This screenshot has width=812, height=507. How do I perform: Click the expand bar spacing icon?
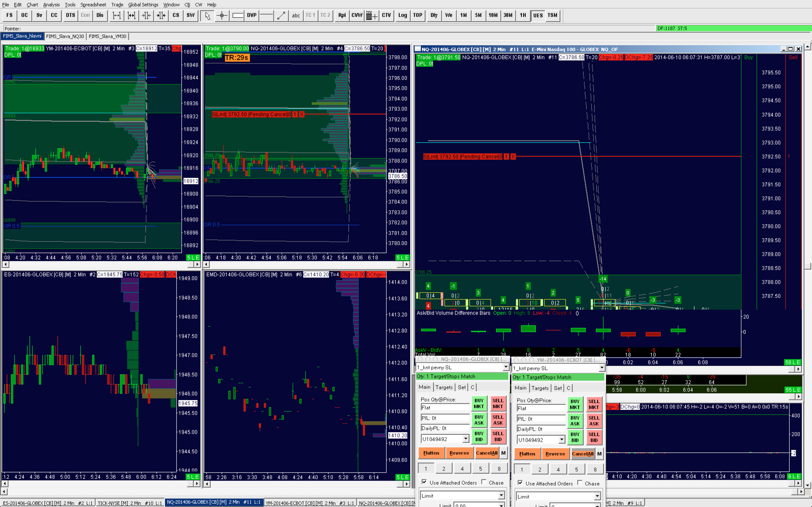(x=117, y=15)
